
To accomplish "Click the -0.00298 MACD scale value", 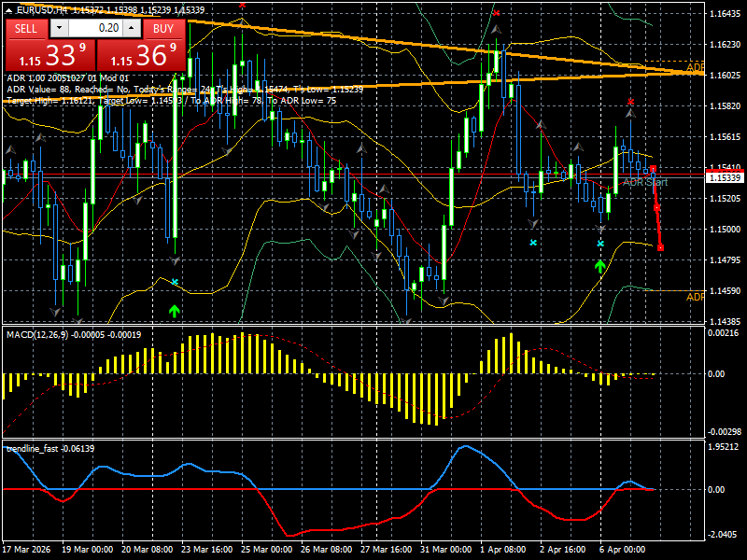I will pos(725,432).
